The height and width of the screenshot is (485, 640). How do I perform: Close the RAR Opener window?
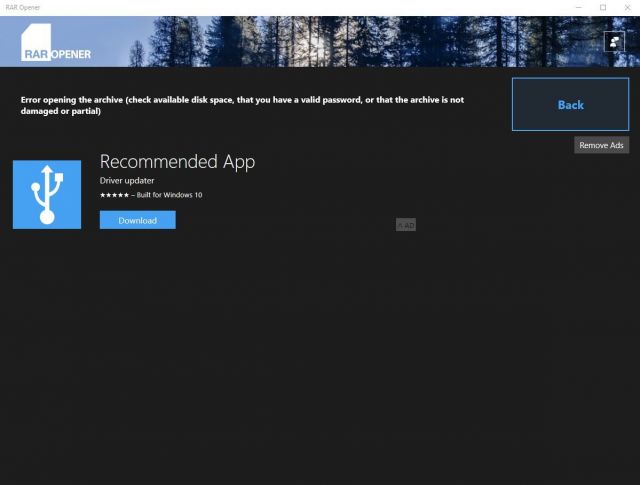tap(628, 7)
